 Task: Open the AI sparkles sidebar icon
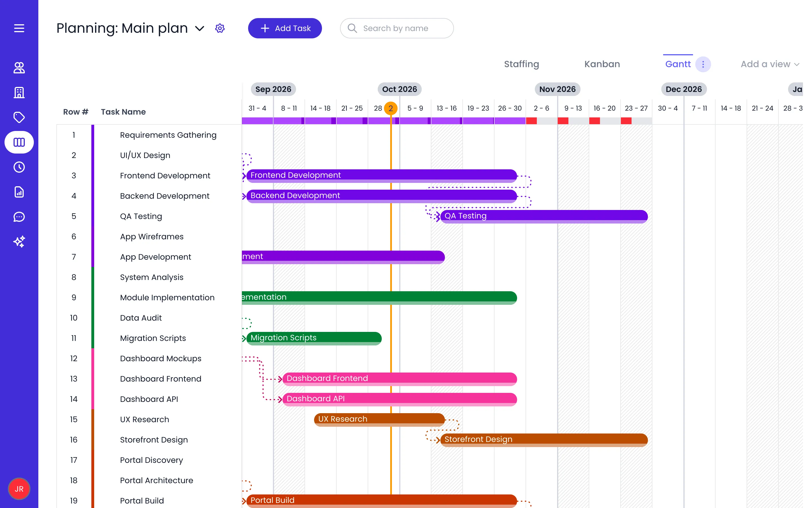(19, 242)
